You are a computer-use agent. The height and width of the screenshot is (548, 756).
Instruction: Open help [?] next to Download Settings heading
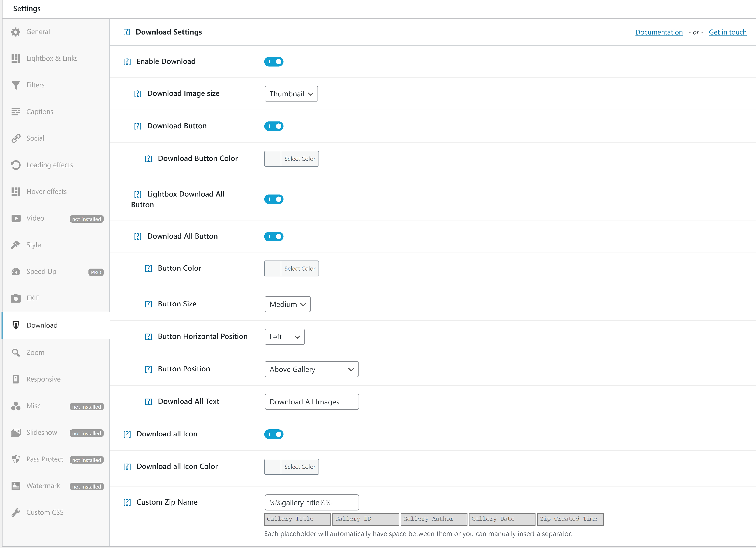point(127,32)
